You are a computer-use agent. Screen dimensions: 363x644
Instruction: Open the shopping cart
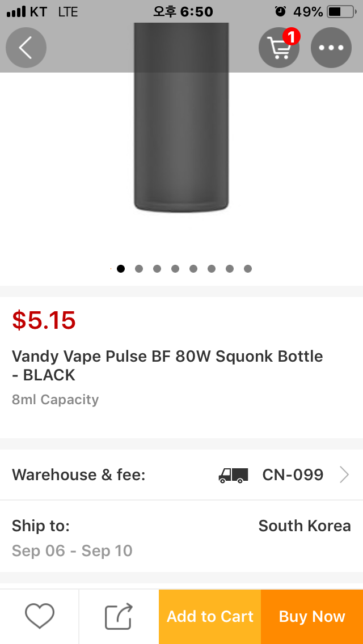pos(278,48)
